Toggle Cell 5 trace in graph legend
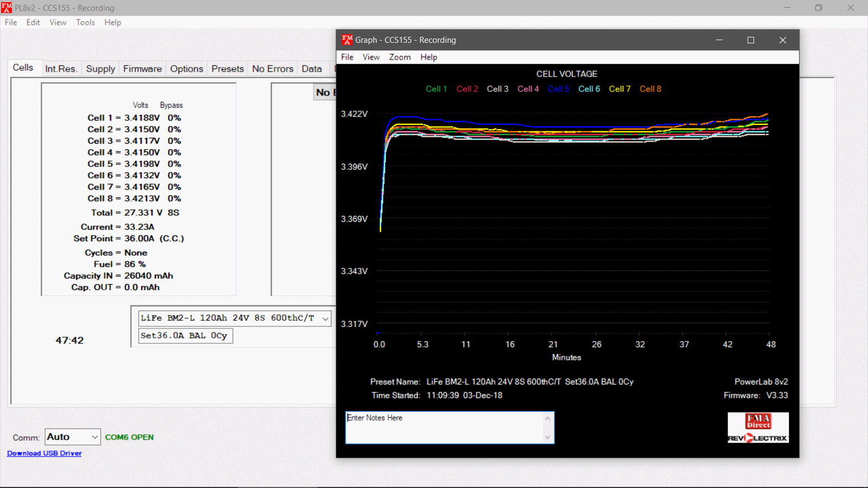 [x=558, y=89]
